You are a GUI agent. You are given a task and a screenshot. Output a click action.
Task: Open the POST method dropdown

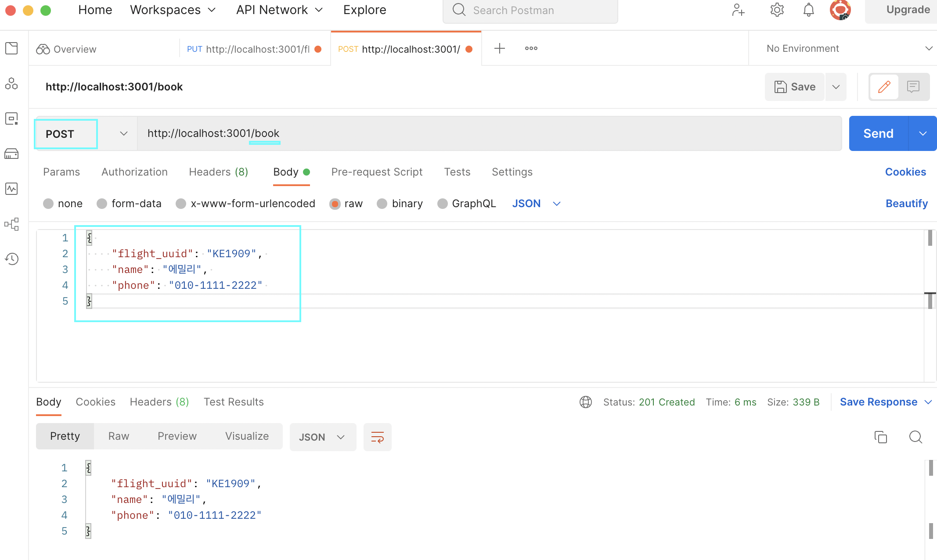(x=123, y=133)
